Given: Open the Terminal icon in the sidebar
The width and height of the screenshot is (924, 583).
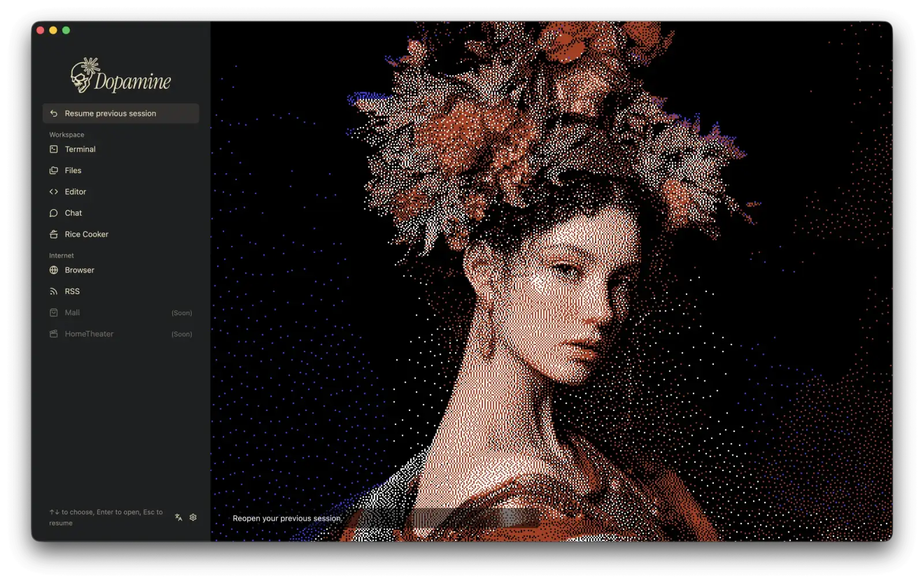Looking at the screenshot, I should pyautogui.click(x=54, y=149).
